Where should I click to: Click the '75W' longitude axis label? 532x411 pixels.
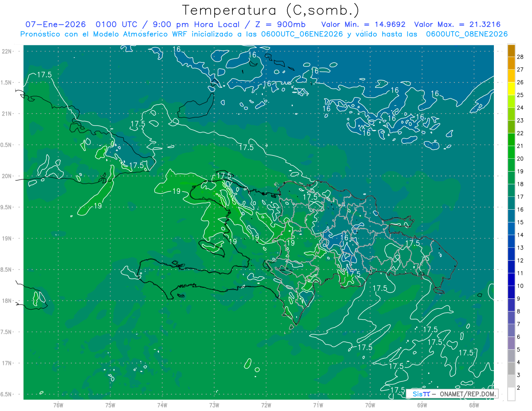click(x=110, y=405)
